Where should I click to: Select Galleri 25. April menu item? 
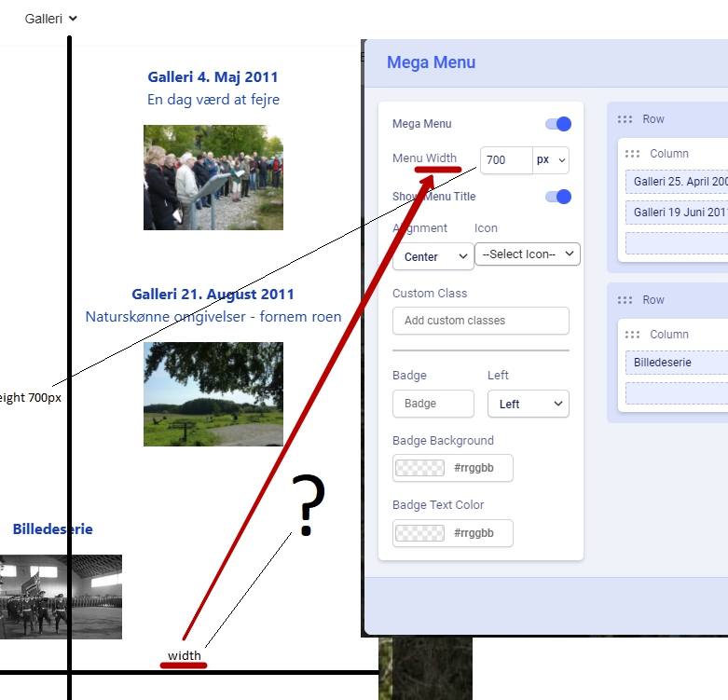click(679, 182)
